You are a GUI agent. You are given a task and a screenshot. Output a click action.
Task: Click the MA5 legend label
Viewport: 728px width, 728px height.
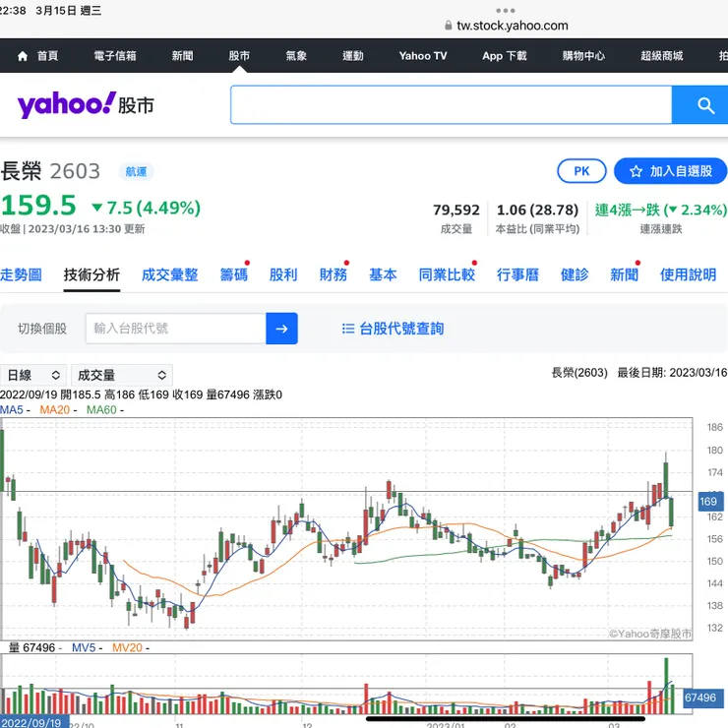12,410
